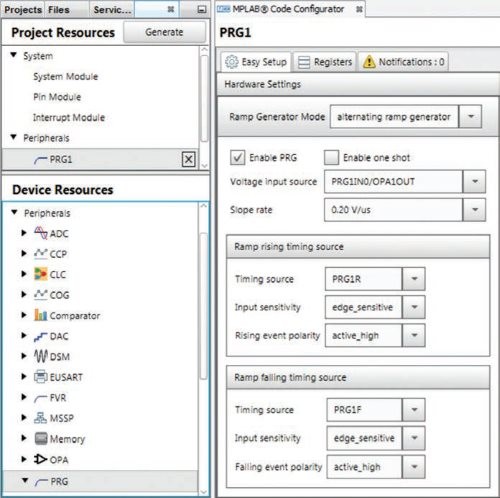This screenshot has width=500, height=498.
Task: Click the EUSART printer-like icon
Action: tap(41, 377)
